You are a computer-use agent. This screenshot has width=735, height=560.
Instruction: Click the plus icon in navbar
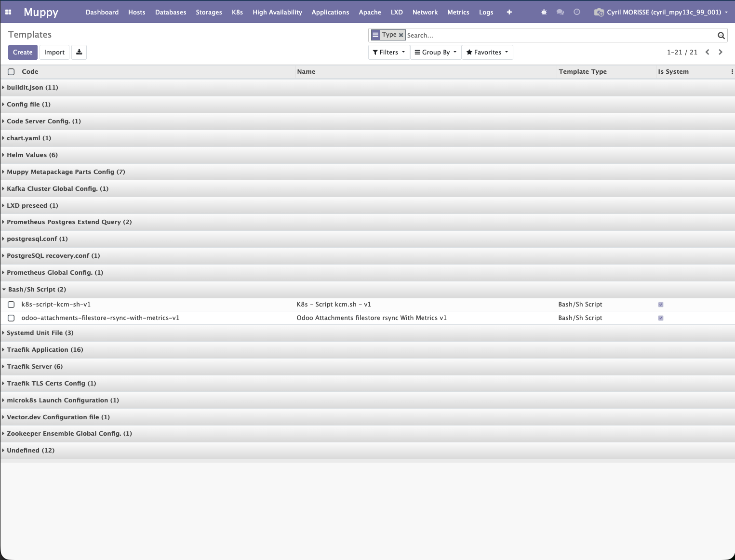click(x=509, y=12)
